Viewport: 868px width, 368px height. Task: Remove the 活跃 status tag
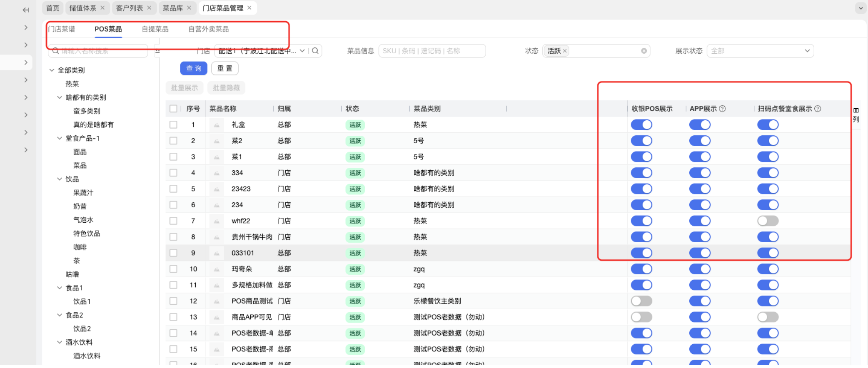tap(565, 51)
